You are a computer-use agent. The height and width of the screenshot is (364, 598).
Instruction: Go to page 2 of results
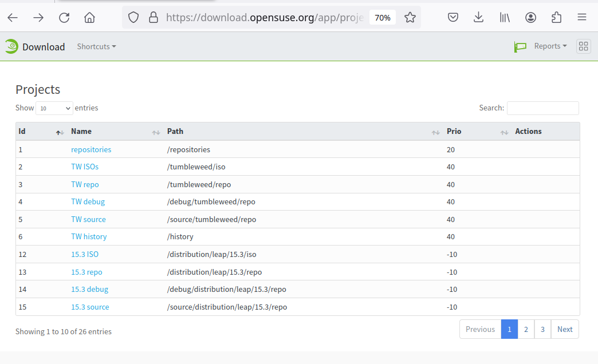point(526,329)
